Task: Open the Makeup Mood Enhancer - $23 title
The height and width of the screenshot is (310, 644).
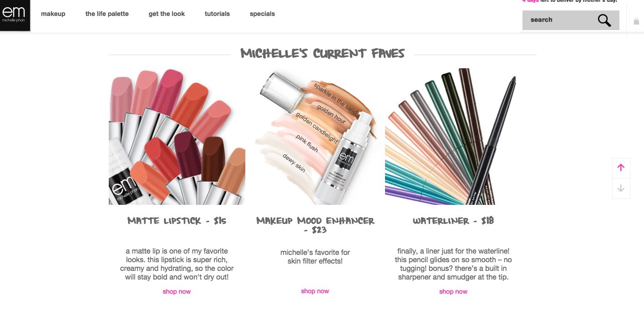Action: pos(315,225)
